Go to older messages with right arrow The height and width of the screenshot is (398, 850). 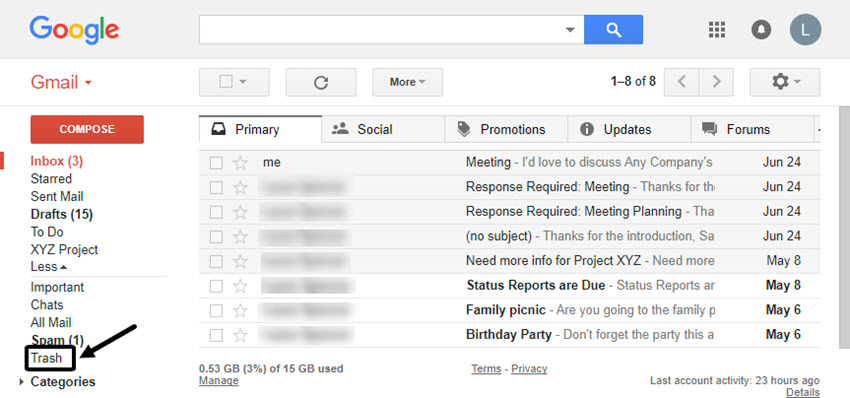[716, 82]
